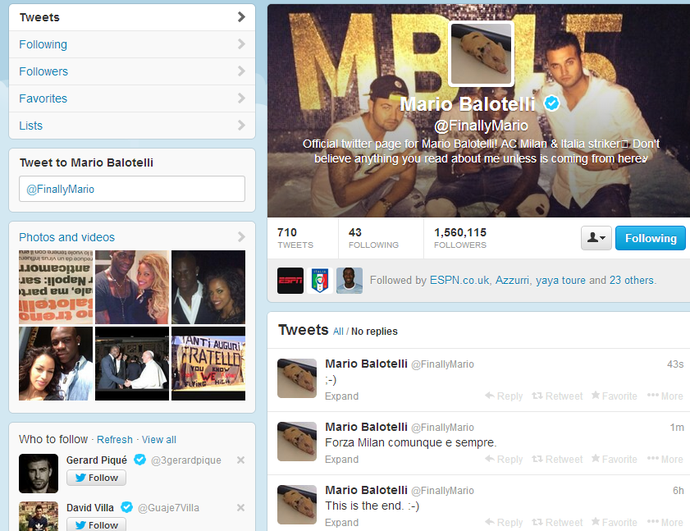Reply to the 'Forza Milan' tweet

coord(504,460)
